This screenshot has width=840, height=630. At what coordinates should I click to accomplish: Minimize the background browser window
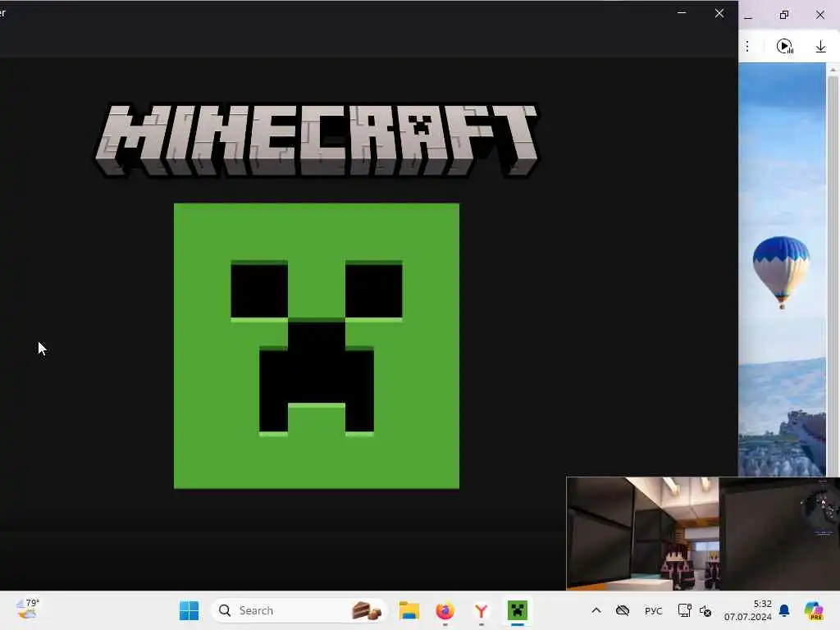click(x=748, y=16)
